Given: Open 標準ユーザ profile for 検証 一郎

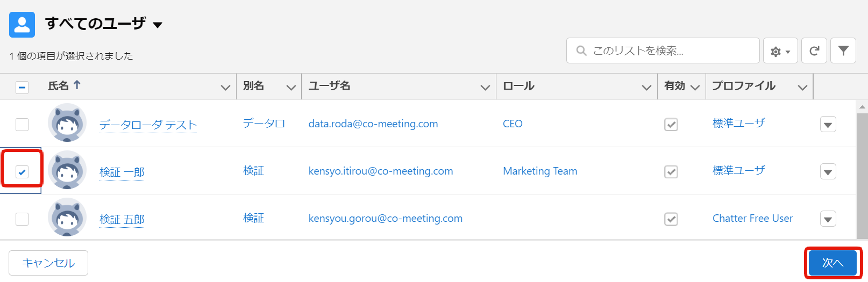Looking at the screenshot, I should coord(739,171).
